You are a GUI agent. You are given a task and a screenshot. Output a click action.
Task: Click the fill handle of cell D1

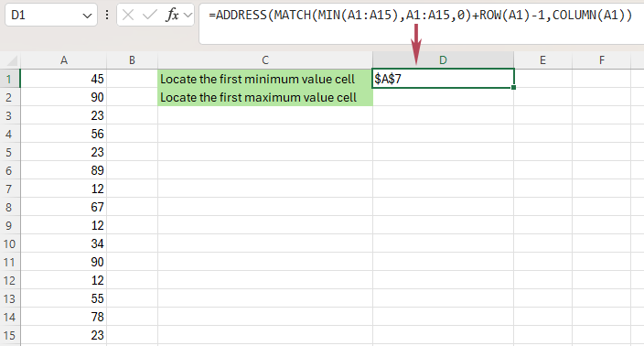pos(513,88)
